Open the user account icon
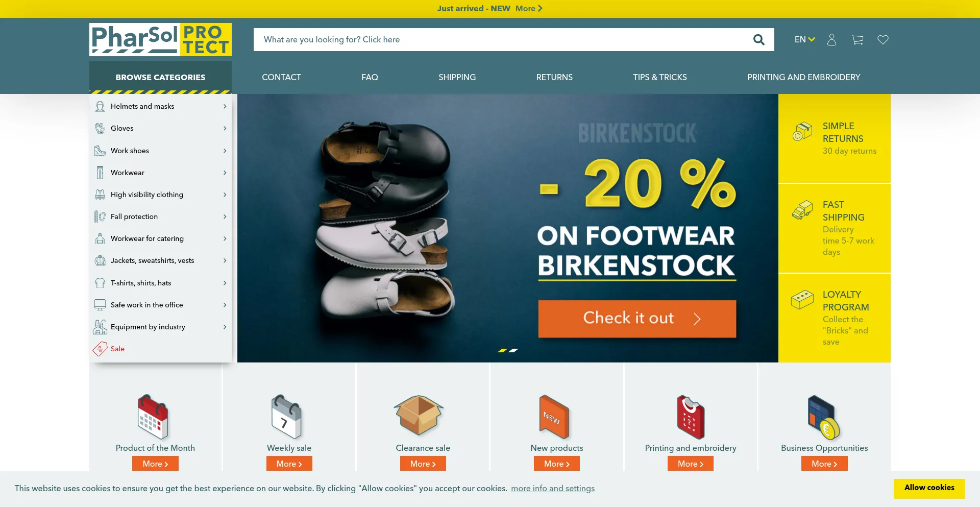 (x=831, y=40)
